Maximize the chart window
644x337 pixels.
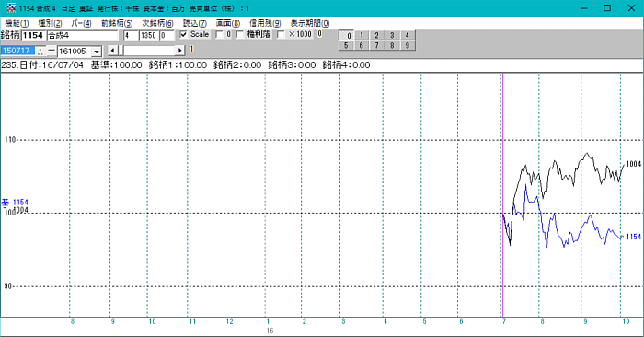pyautogui.click(x=607, y=8)
